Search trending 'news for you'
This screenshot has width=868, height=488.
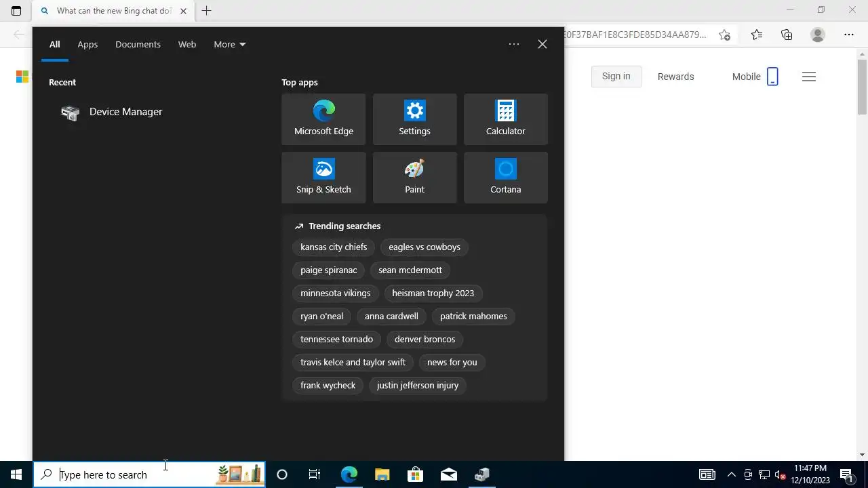452,362
